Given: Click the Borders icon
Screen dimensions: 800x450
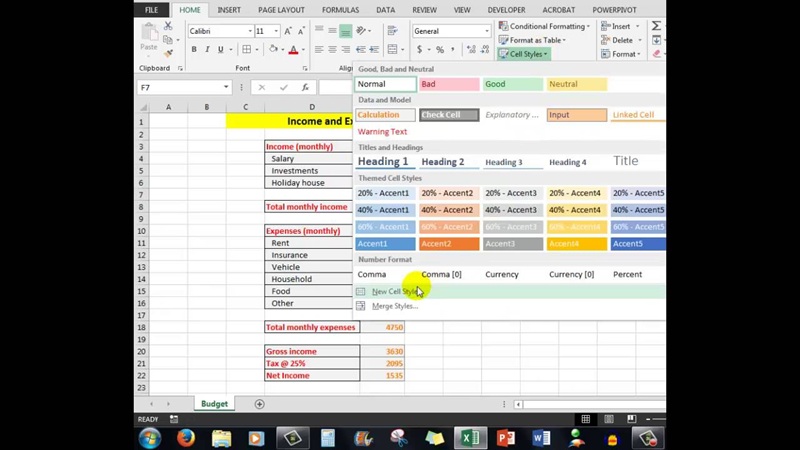Looking at the screenshot, I should pyautogui.click(x=246, y=49).
